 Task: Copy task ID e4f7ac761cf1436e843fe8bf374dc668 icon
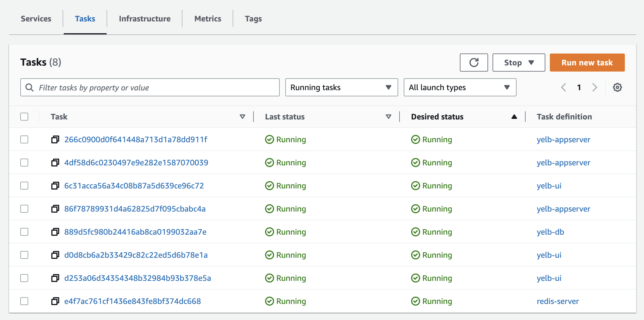55,301
